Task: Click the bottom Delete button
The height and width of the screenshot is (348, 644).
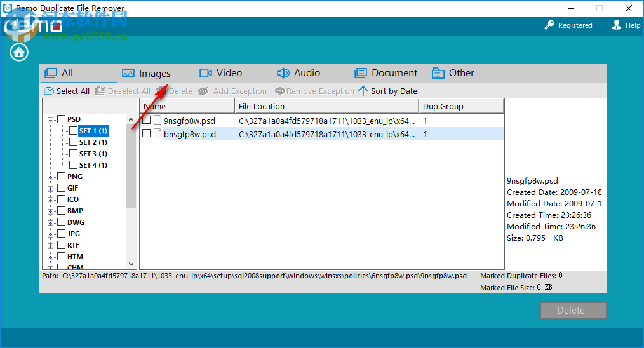Action: pyautogui.click(x=573, y=311)
